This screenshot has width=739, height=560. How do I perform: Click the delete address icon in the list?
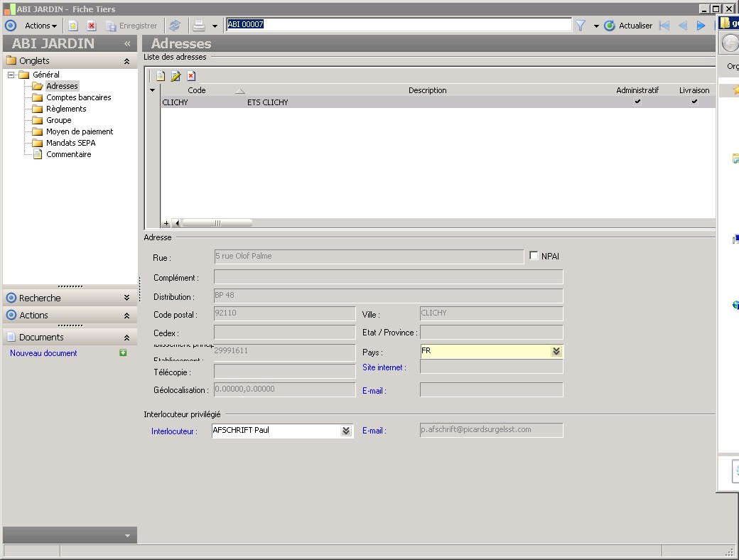click(191, 76)
